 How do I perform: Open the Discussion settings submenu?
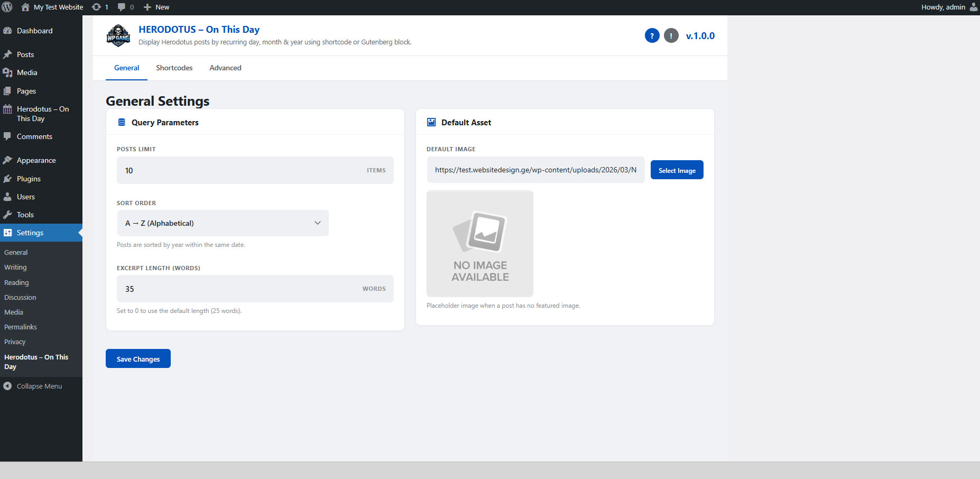(20, 298)
